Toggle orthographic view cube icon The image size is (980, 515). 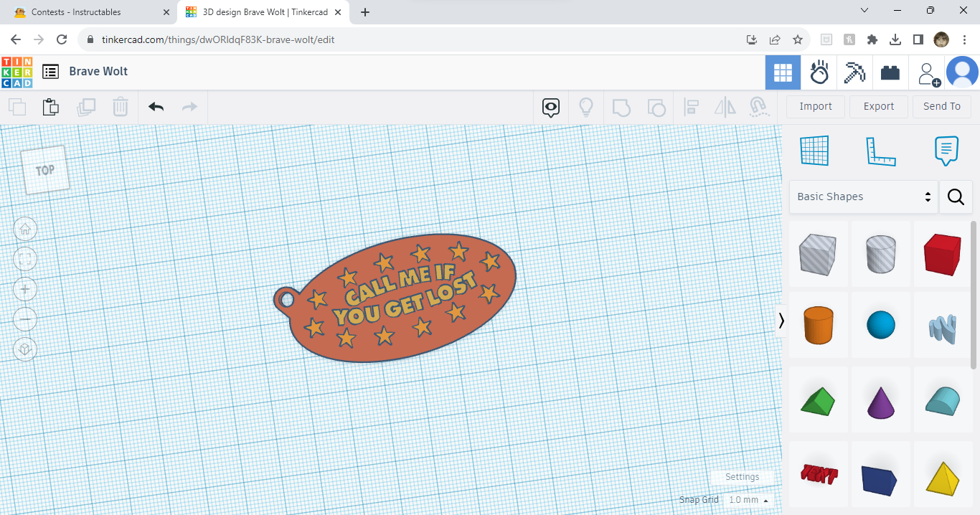(25, 349)
